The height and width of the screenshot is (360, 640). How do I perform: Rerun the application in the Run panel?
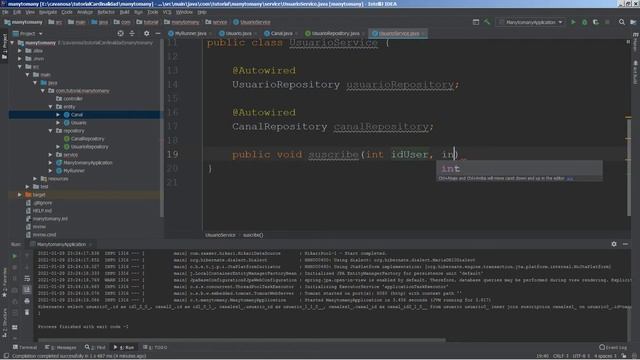(14, 256)
